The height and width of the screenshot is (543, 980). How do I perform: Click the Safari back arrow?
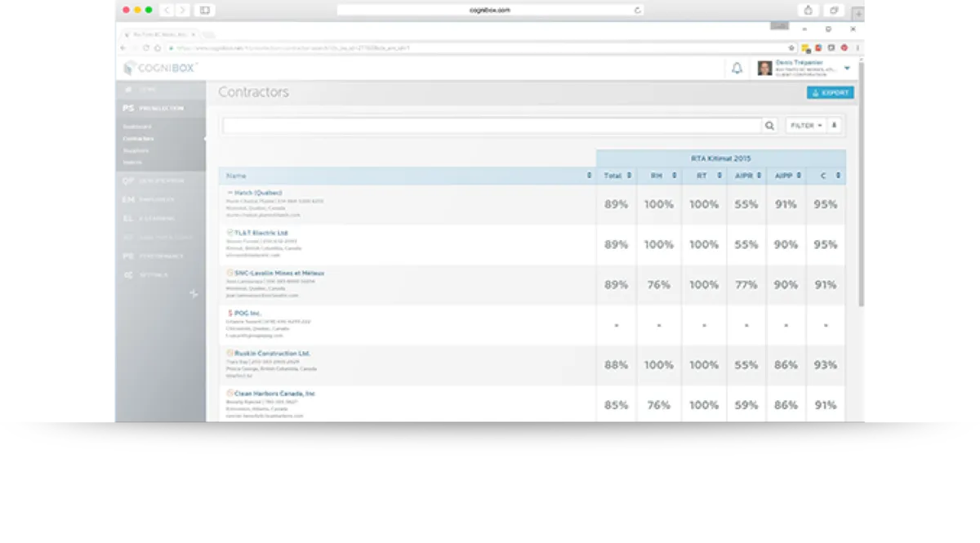(167, 10)
